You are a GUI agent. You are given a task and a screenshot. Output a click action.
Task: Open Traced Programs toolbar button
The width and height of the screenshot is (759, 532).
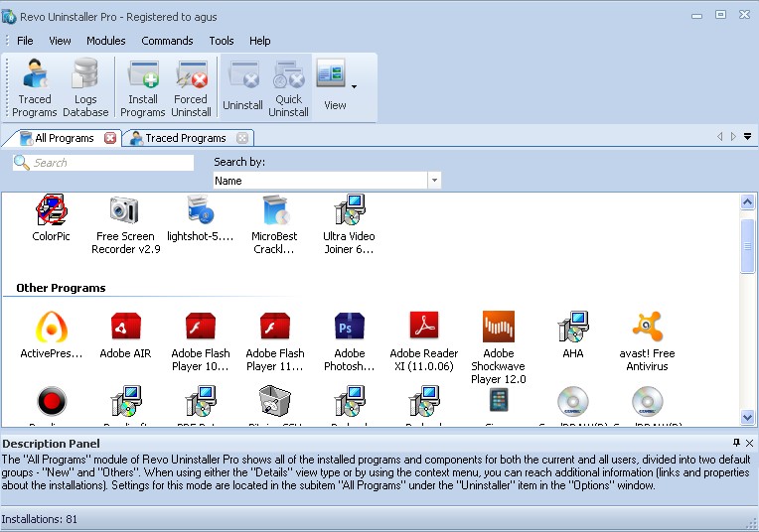pyautogui.click(x=35, y=87)
